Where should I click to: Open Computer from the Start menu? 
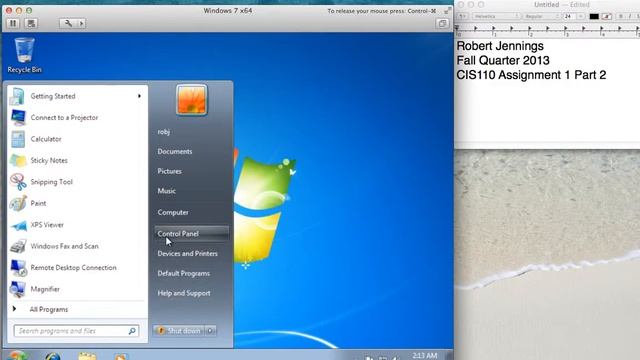[x=191, y=213]
